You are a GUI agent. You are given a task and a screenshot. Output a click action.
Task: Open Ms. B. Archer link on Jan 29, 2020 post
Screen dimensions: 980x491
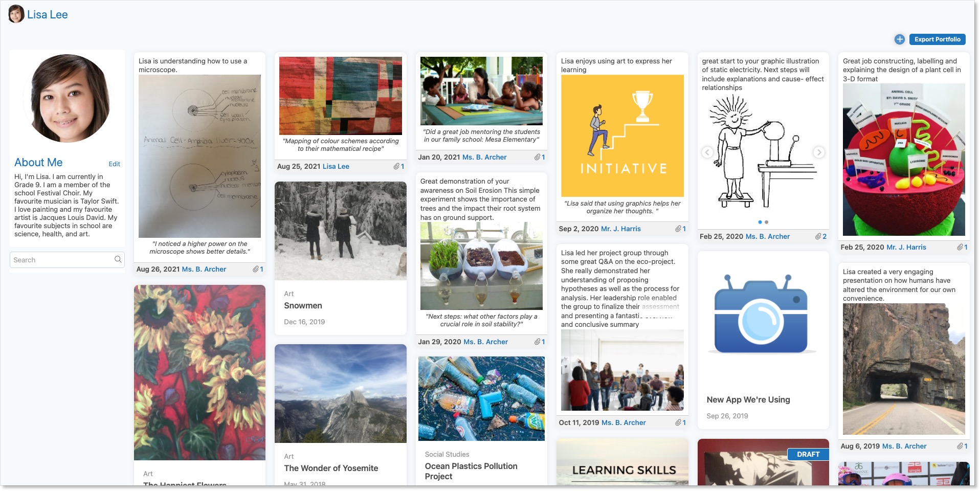[x=485, y=342]
